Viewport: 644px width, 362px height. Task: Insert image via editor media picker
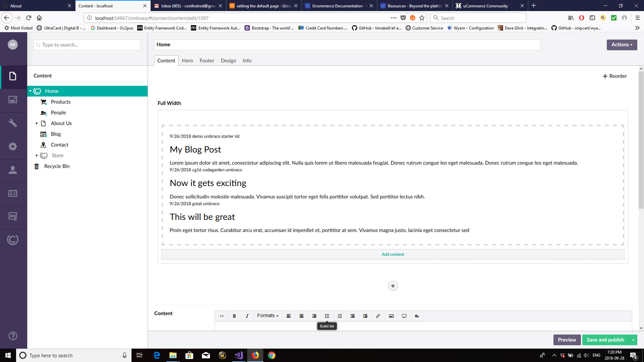click(x=391, y=316)
